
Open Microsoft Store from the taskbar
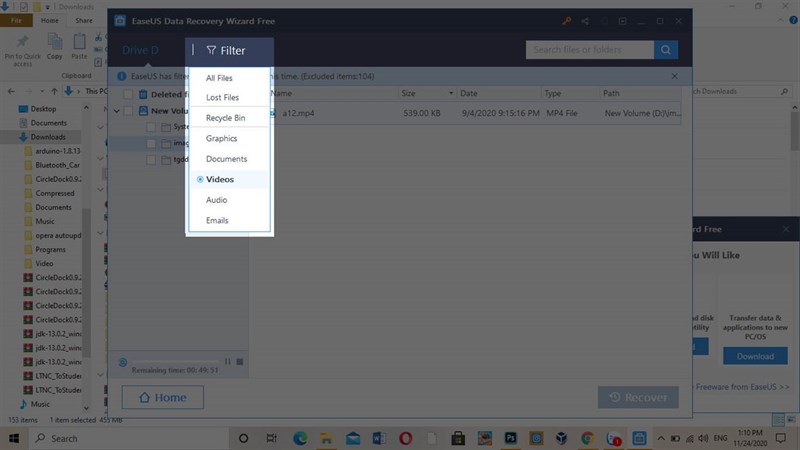(458, 438)
